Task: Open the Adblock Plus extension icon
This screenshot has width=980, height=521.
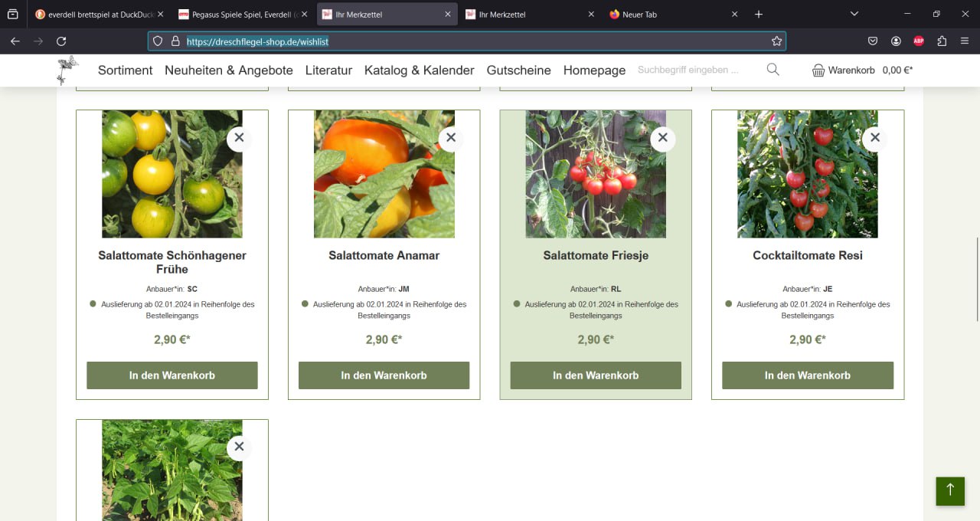Action: point(919,41)
